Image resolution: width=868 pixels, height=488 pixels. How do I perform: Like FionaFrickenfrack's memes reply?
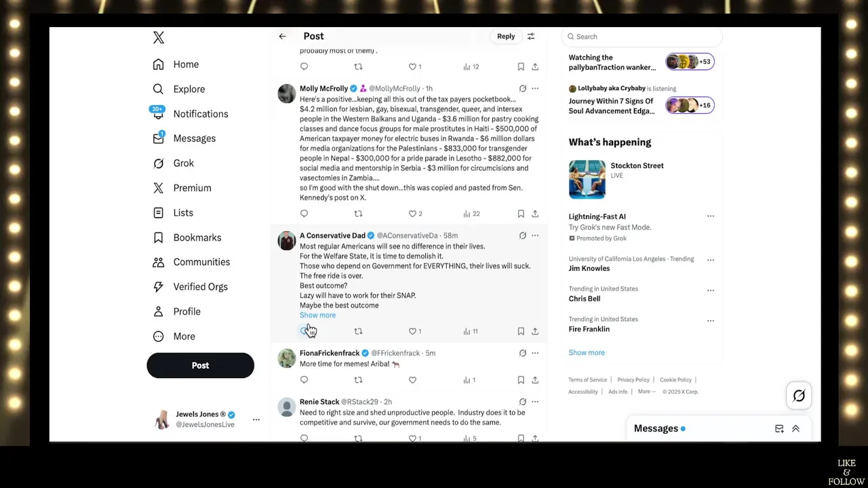click(x=412, y=380)
